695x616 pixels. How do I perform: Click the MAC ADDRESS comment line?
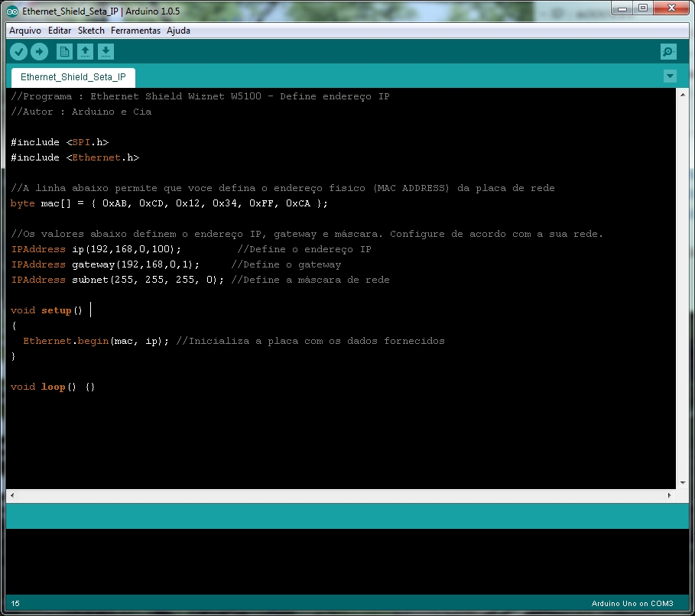(283, 188)
